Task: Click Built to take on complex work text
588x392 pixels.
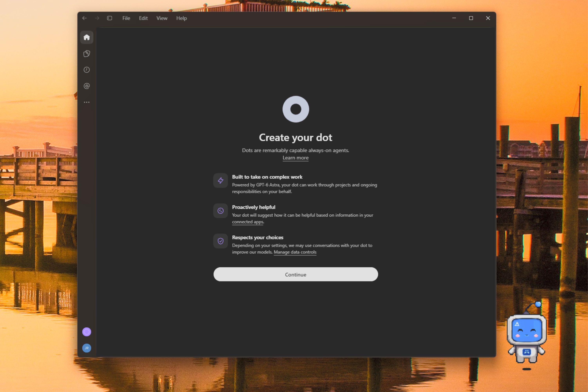Action: pyautogui.click(x=267, y=177)
